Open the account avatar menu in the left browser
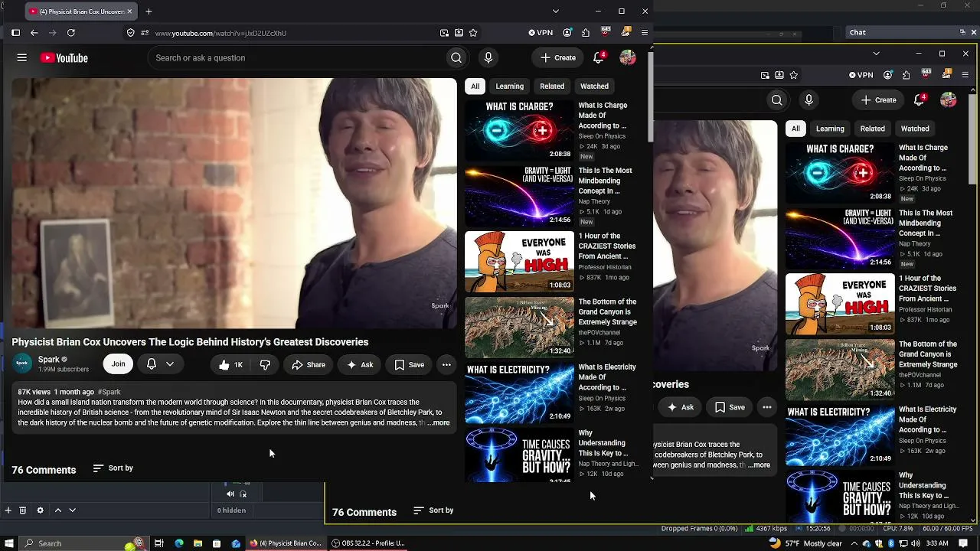 tap(628, 58)
